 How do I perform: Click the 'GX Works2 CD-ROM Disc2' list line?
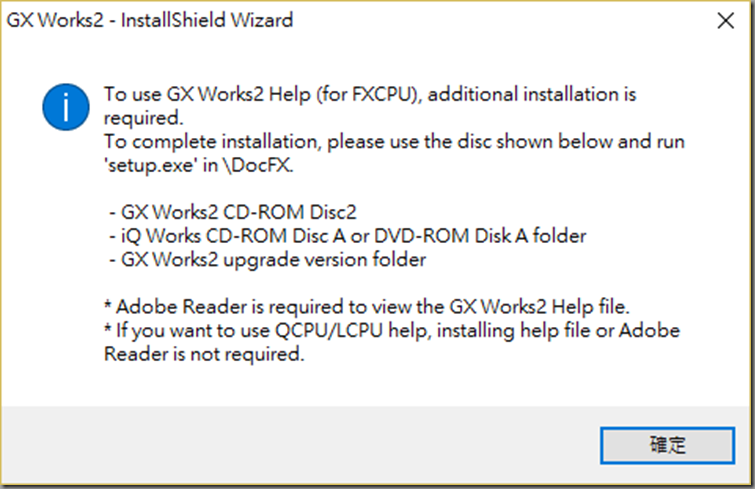click(x=233, y=212)
